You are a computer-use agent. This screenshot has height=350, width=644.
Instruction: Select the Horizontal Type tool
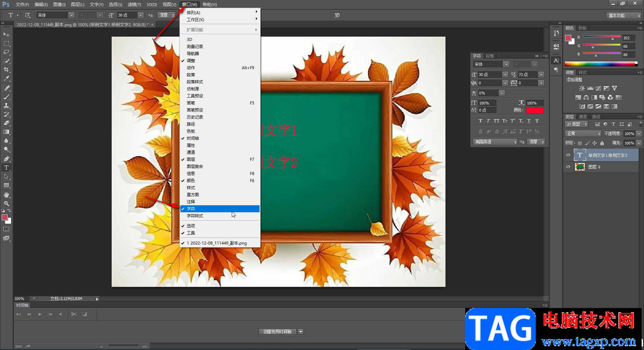[x=6, y=168]
